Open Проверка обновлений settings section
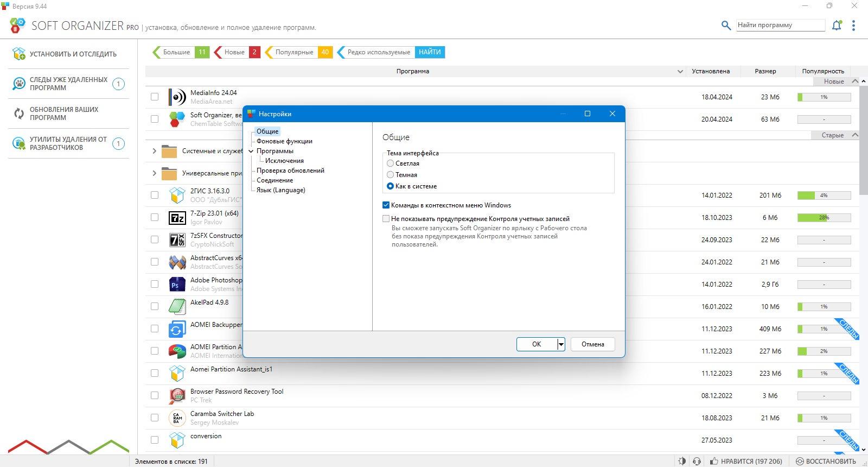 290,171
